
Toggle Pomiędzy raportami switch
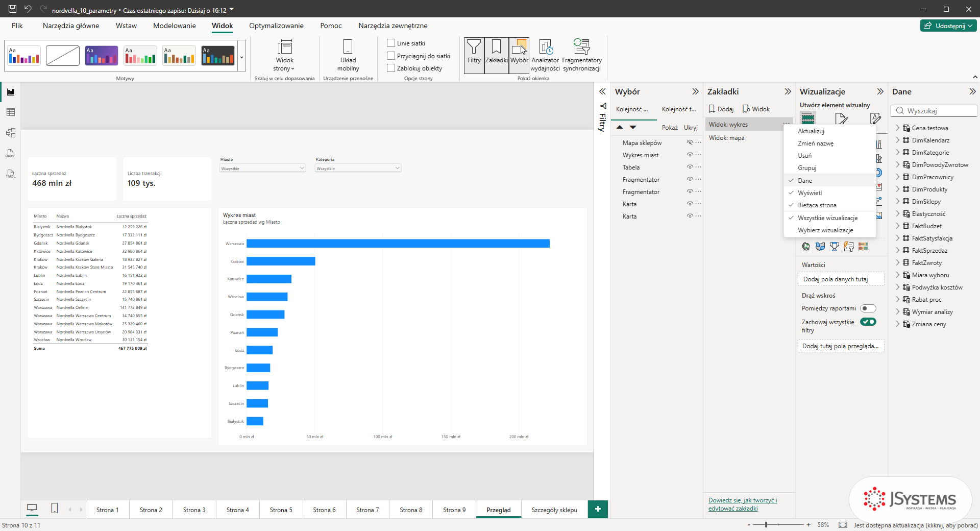pyautogui.click(x=868, y=308)
